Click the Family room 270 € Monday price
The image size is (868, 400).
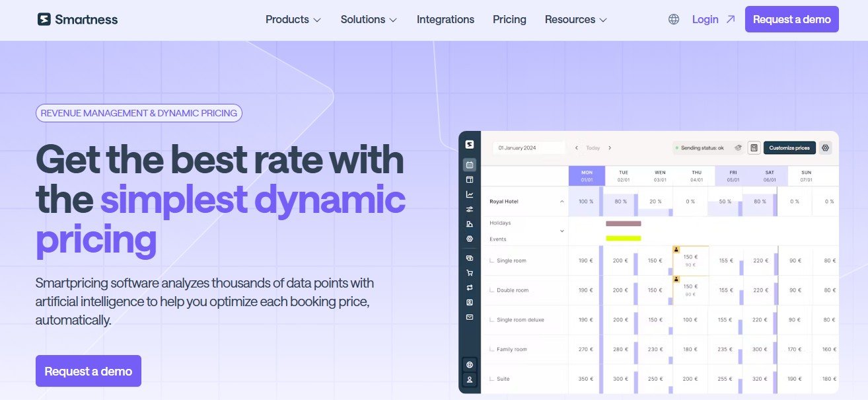(585, 349)
